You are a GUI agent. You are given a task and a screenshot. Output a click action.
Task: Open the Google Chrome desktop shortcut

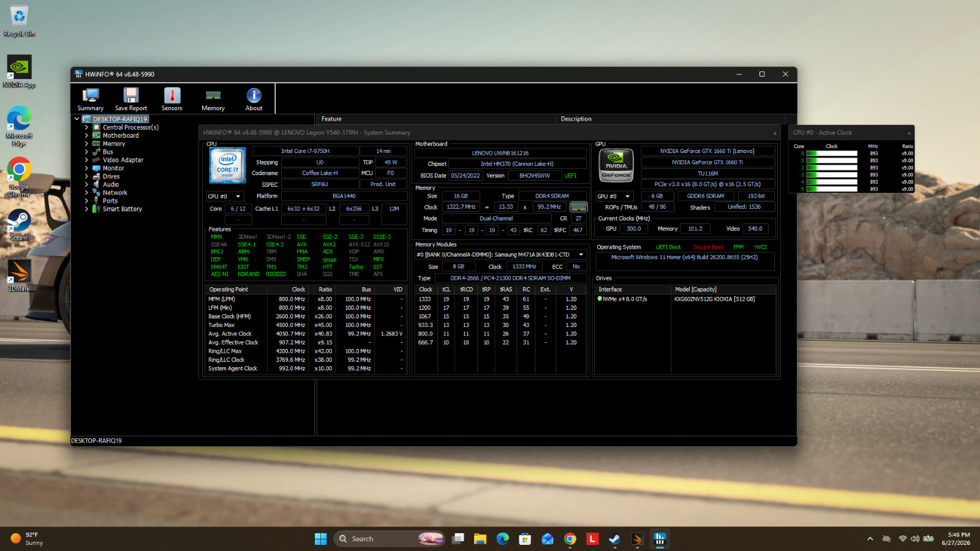click(x=19, y=178)
